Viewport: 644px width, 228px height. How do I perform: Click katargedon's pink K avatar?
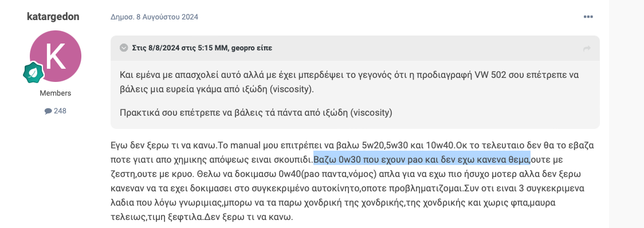point(56,56)
